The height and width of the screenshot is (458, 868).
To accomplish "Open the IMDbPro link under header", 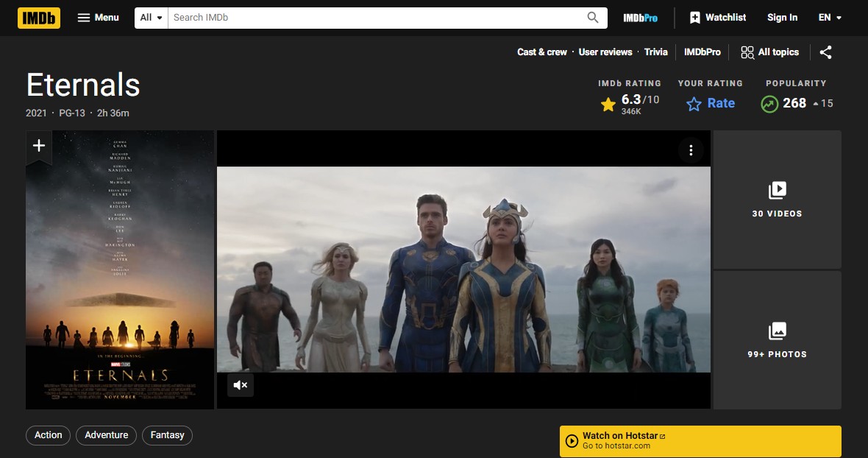I will point(702,52).
